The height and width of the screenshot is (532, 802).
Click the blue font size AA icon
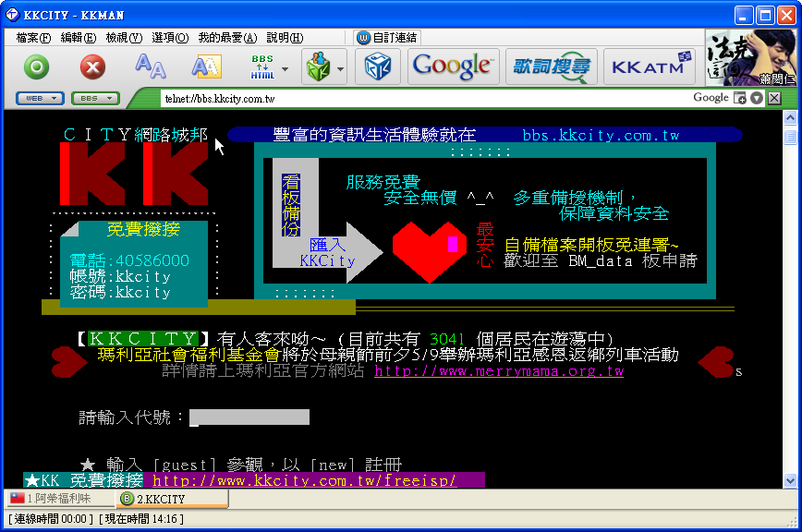151,66
